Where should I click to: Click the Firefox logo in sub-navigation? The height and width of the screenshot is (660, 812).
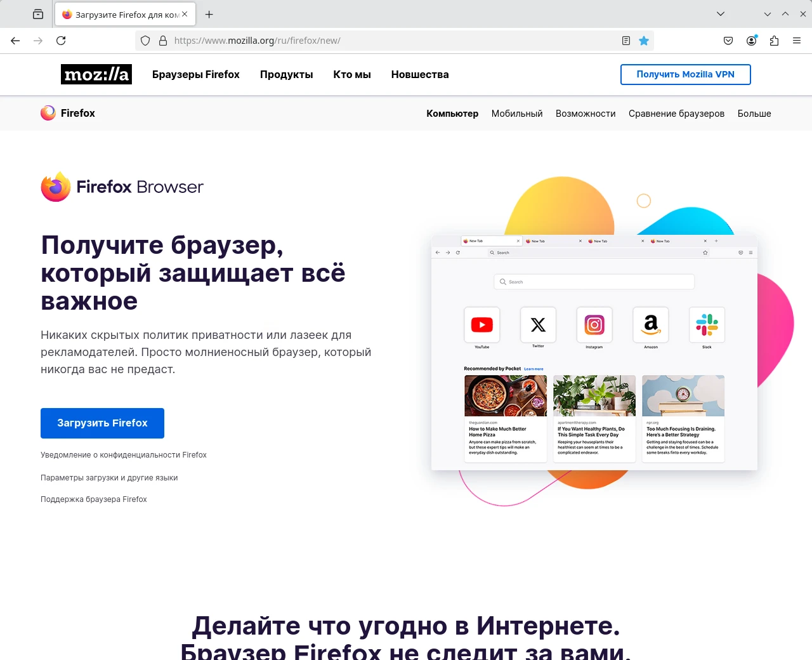[x=68, y=113]
